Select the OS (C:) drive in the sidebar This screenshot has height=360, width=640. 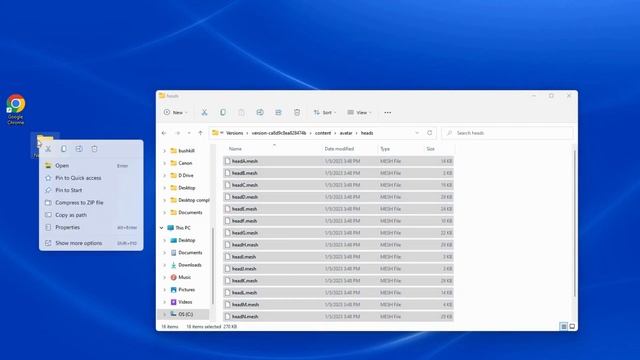pyautogui.click(x=185, y=314)
